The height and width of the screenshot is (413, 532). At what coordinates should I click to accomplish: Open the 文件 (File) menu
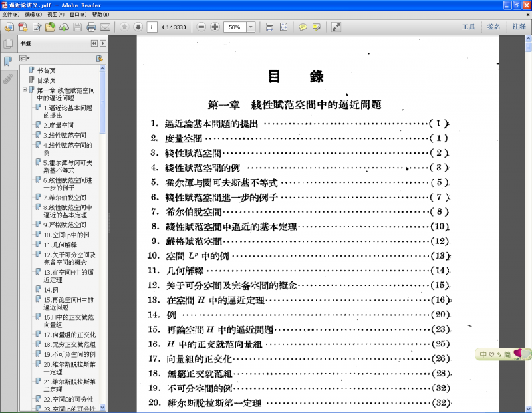[11, 14]
